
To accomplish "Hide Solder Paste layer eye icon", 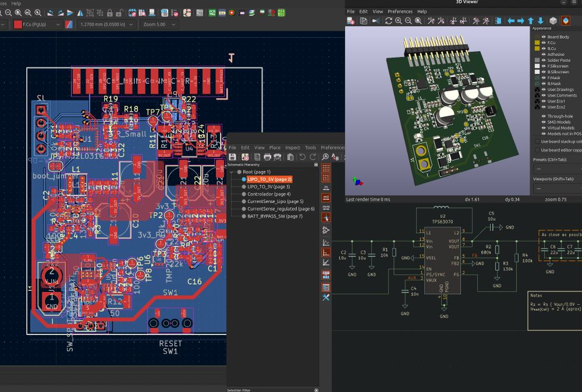I will point(544,60).
